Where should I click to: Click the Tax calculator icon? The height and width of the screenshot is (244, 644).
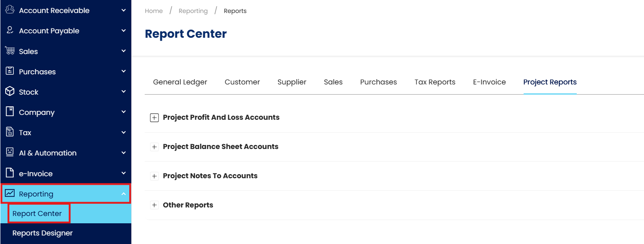point(10,132)
